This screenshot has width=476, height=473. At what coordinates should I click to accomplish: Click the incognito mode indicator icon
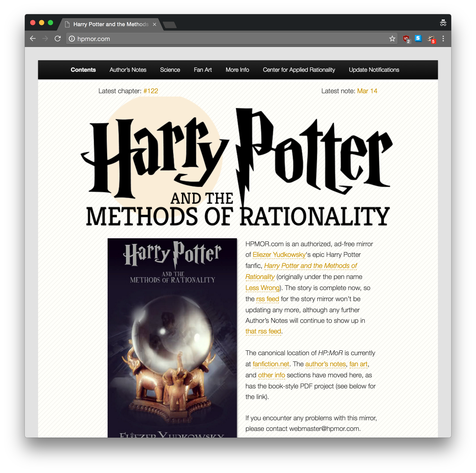(x=443, y=23)
